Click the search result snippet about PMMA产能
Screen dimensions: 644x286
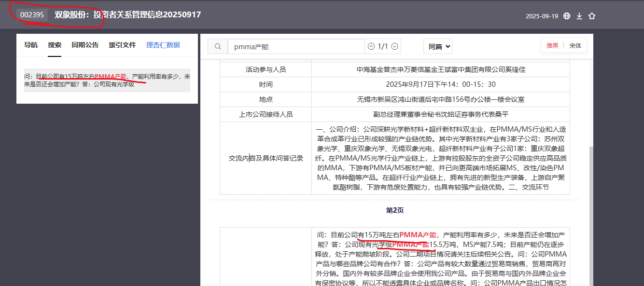pyautogui.click(x=107, y=80)
